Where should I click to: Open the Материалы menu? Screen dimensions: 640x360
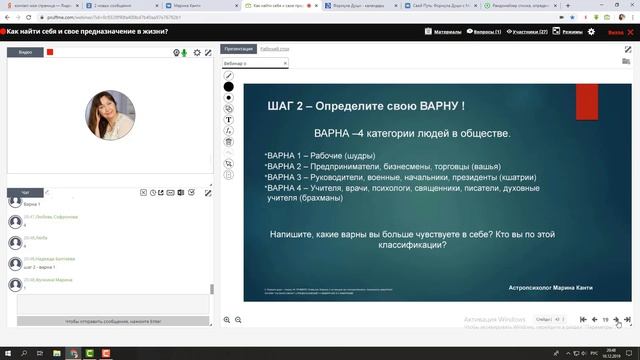pyautogui.click(x=443, y=31)
